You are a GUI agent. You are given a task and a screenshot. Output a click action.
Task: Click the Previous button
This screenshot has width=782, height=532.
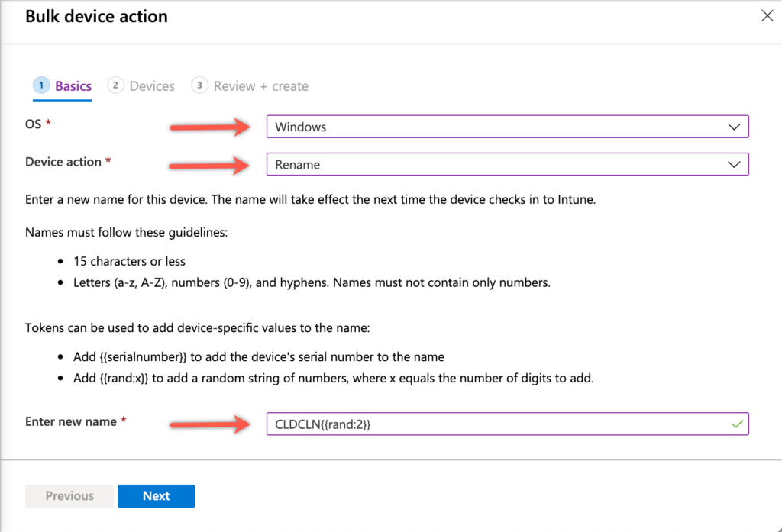(x=69, y=495)
